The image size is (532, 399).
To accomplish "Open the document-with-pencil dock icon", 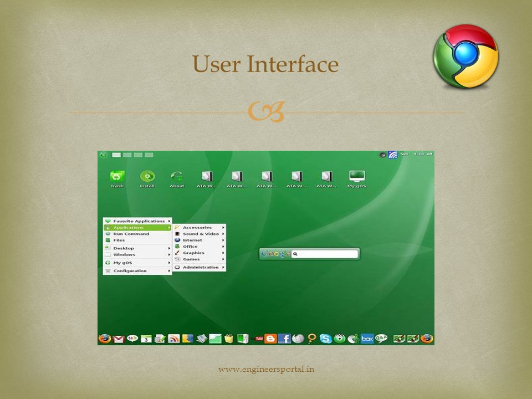I will click(x=160, y=339).
